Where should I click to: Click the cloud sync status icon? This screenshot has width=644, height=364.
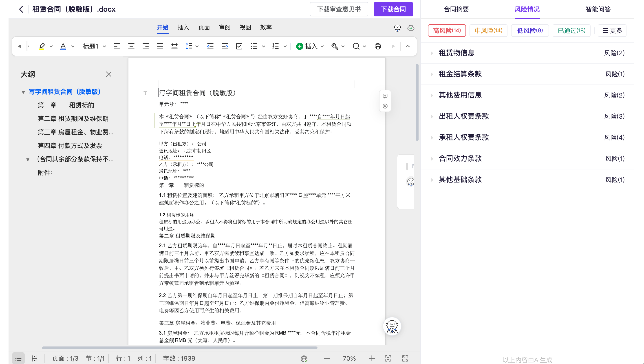pos(410,28)
